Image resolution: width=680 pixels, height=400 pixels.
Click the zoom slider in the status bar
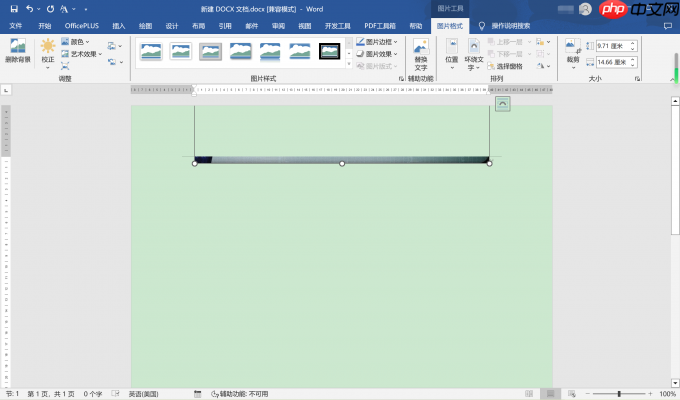pos(619,394)
